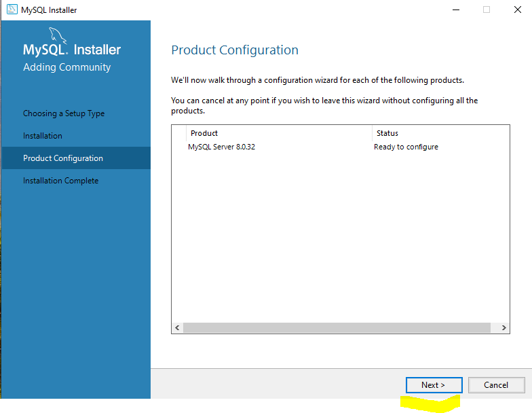532x413 pixels.
Task: Go to the Installation Complete step
Action: pos(61,181)
